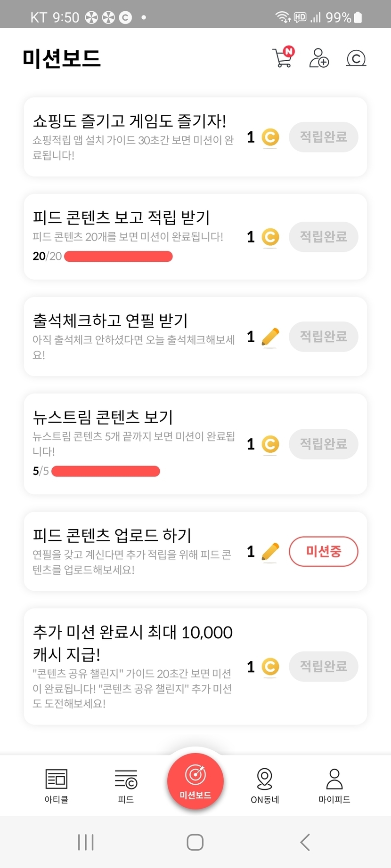391x868 pixels.
Task: Tap the coin icon on shopping mission
Action: (270, 137)
